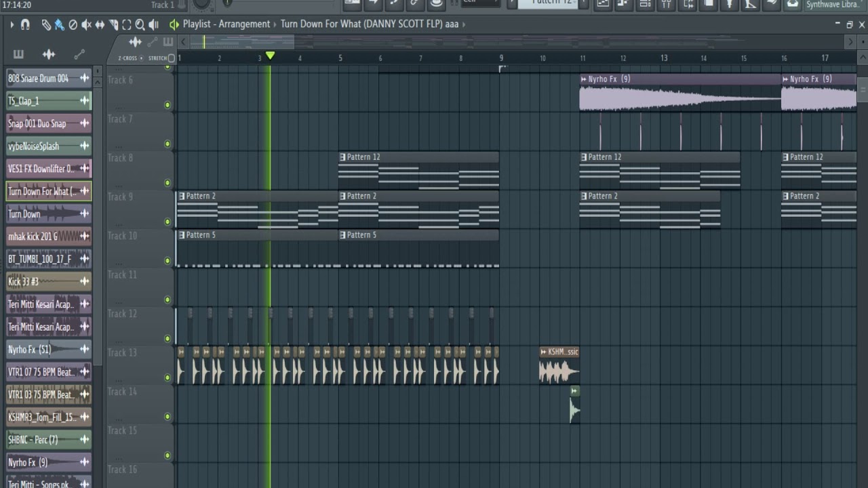
Task: Select Track 11 header label
Action: point(122,275)
